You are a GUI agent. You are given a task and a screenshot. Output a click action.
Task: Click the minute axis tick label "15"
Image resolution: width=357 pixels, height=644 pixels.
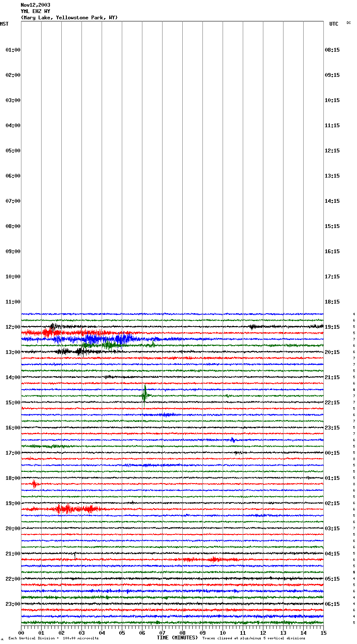[323, 633]
